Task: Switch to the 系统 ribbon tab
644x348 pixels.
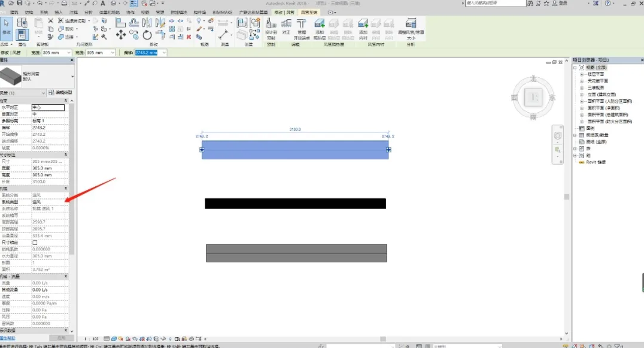Action: 44,13
